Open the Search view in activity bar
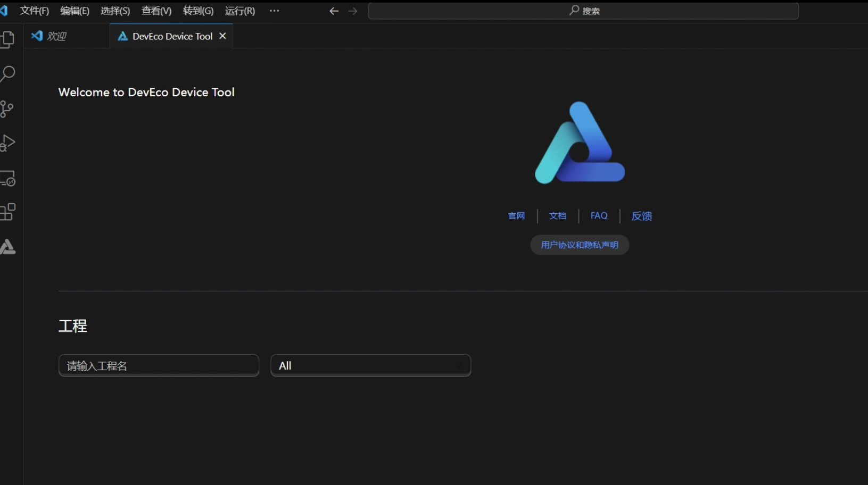The height and width of the screenshot is (485, 868). [7, 74]
